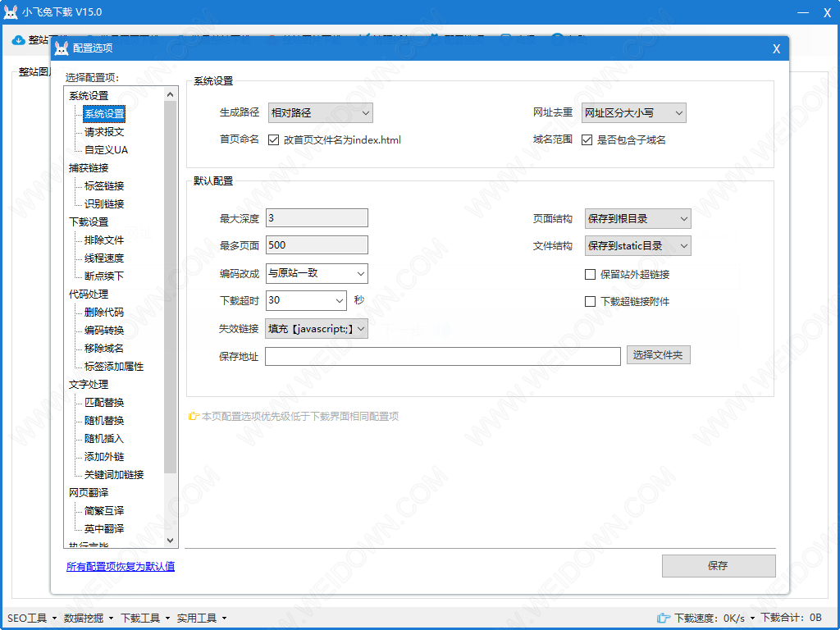Open the 实用工具 menu in bottom bar
840x630 pixels.
coord(202,619)
